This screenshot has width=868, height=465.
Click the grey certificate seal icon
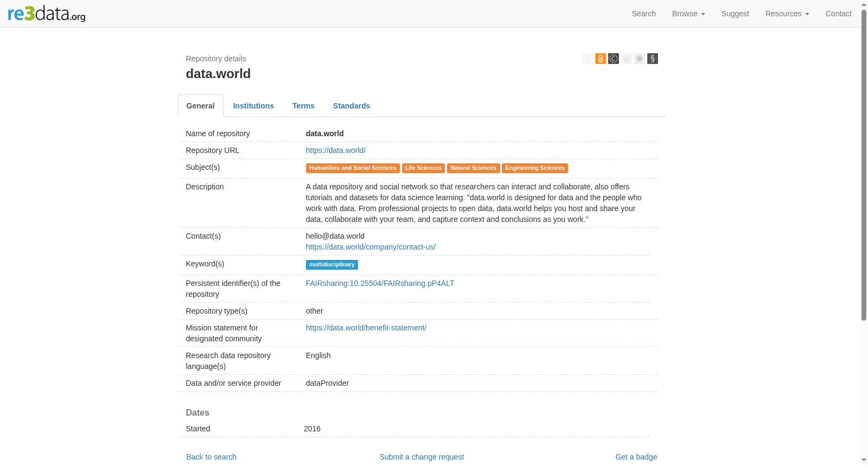click(x=640, y=59)
